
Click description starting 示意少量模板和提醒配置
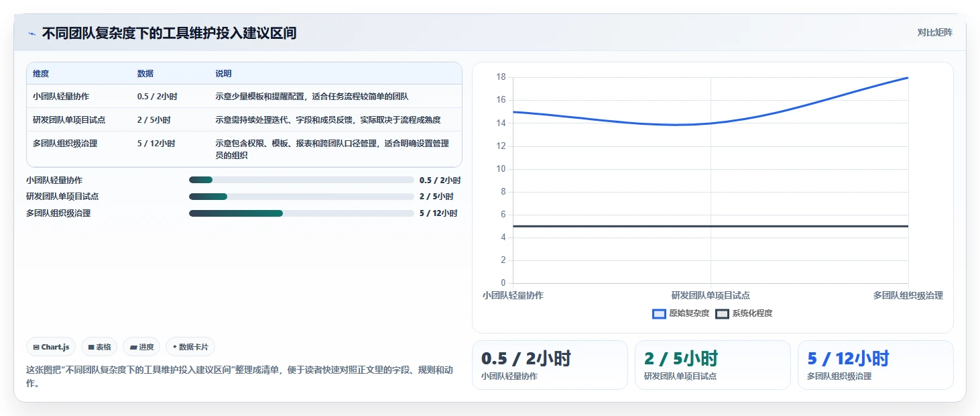[x=312, y=97]
